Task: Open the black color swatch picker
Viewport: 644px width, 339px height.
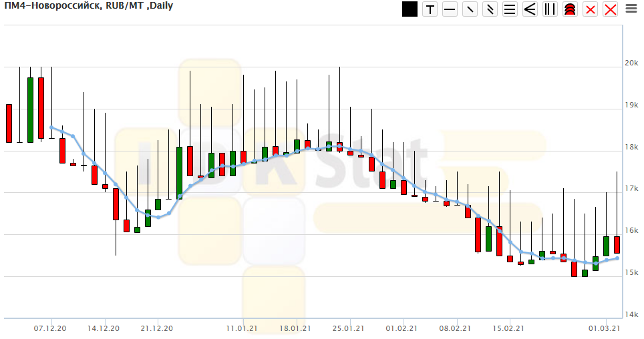Action: coord(410,9)
